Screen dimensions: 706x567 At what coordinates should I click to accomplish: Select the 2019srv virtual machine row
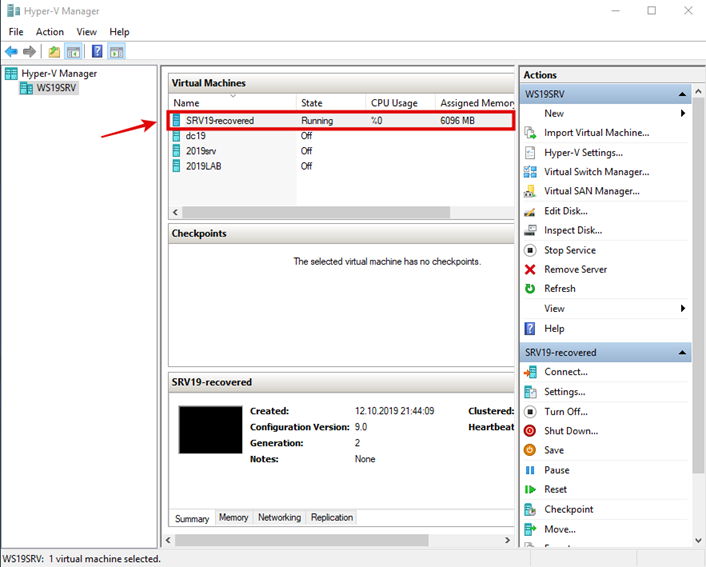tap(341, 151)
